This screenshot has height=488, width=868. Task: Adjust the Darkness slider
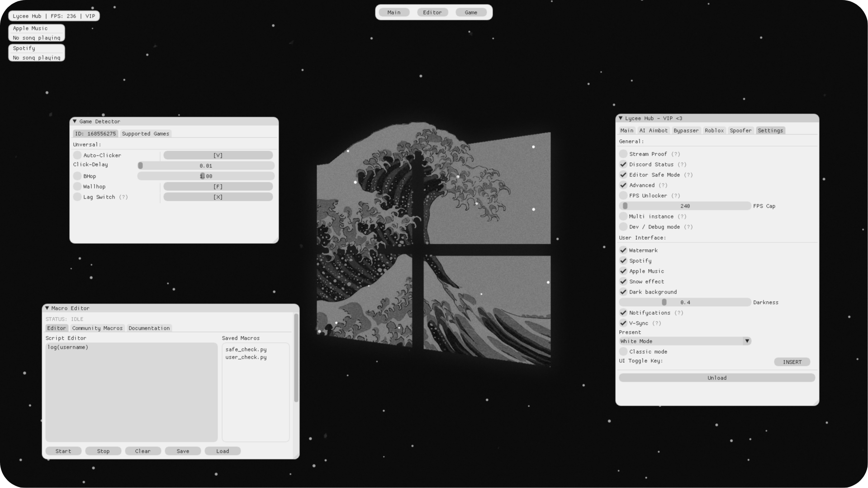685,302
